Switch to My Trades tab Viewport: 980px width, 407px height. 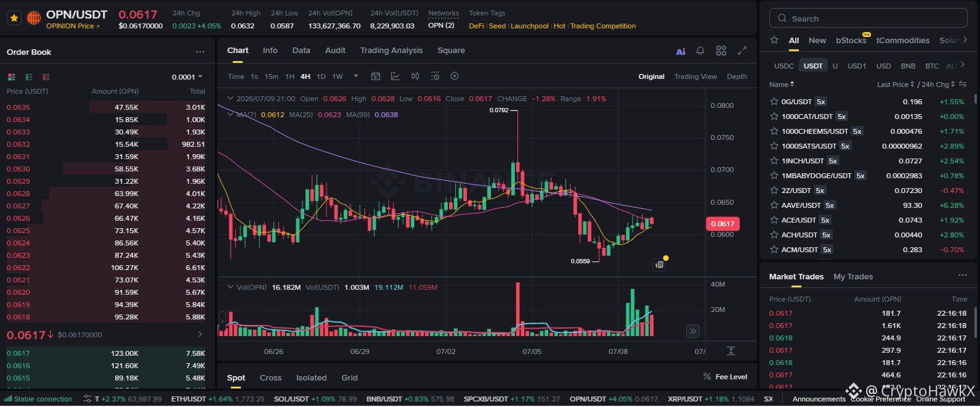853,277
